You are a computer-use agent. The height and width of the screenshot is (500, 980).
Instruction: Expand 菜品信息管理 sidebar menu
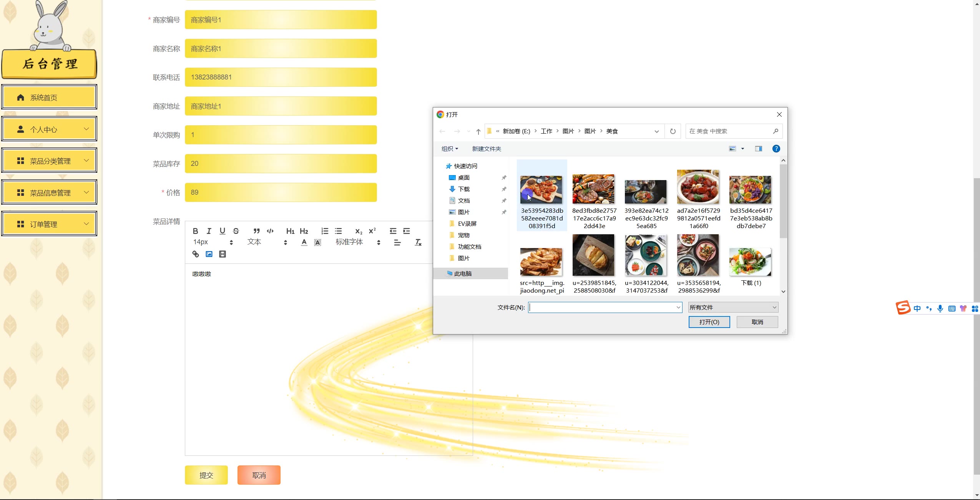pos(49,192)
